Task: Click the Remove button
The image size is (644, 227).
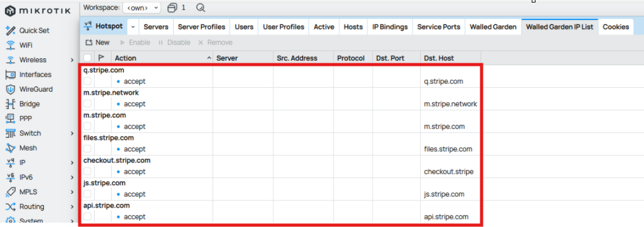Action: click(215, 42)
